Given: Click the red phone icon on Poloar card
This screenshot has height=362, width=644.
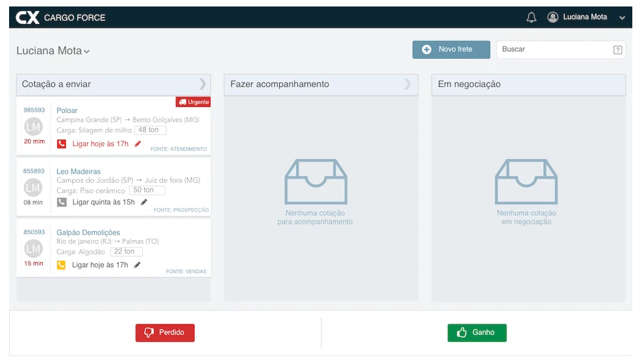Looking at the screenshot, I should tap(61, 143).
